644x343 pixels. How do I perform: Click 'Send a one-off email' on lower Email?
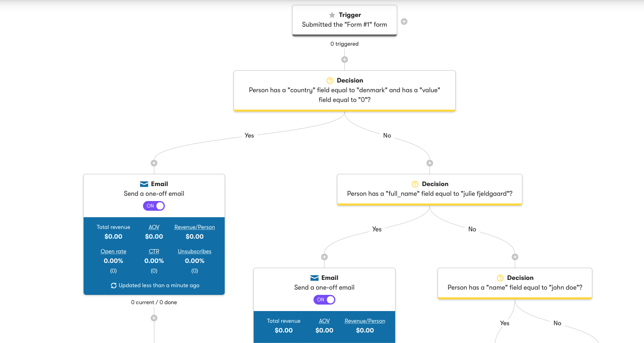(324, 288)
